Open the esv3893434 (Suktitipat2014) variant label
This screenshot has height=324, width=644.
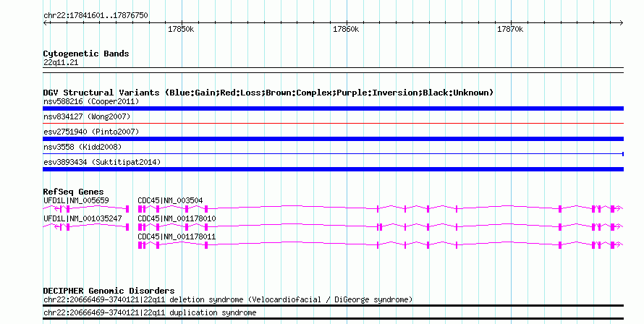[x=102, y=162]
